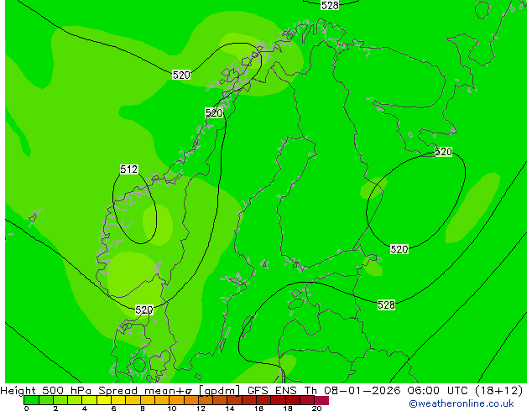
Task: Click the legend tick label '4'
Action: (x=85, y=408)
